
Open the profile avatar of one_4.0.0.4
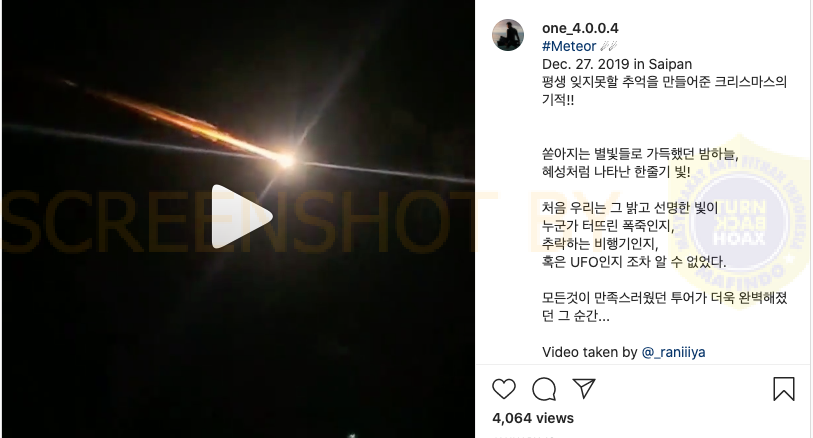[x=508, y=35]
